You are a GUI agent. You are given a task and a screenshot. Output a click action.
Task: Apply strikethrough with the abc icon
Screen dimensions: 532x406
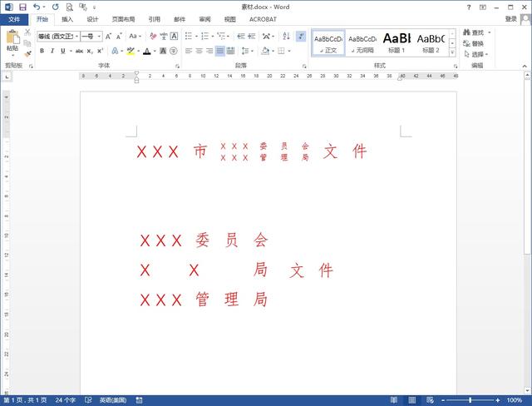(79, 51)
